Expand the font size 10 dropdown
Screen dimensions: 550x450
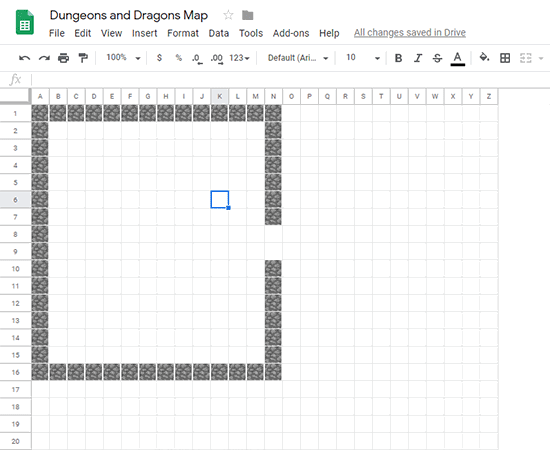pyautogui.click(x=363, y=58)
